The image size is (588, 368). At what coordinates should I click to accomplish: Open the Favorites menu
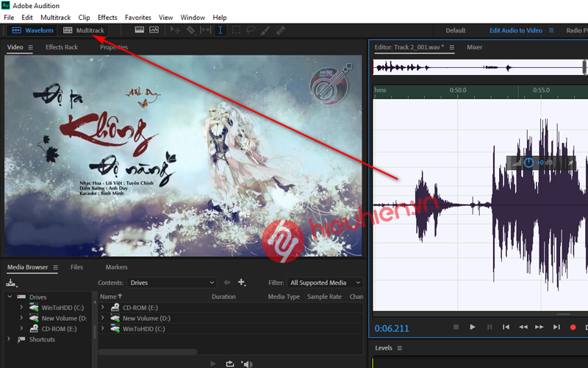coord(138,18)
